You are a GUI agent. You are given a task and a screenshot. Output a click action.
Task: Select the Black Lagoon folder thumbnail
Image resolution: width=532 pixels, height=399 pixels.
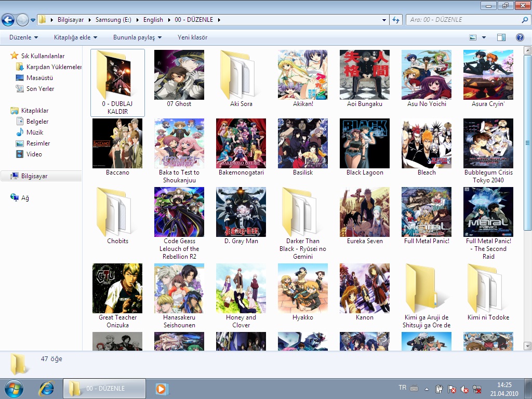coord(365,143)
